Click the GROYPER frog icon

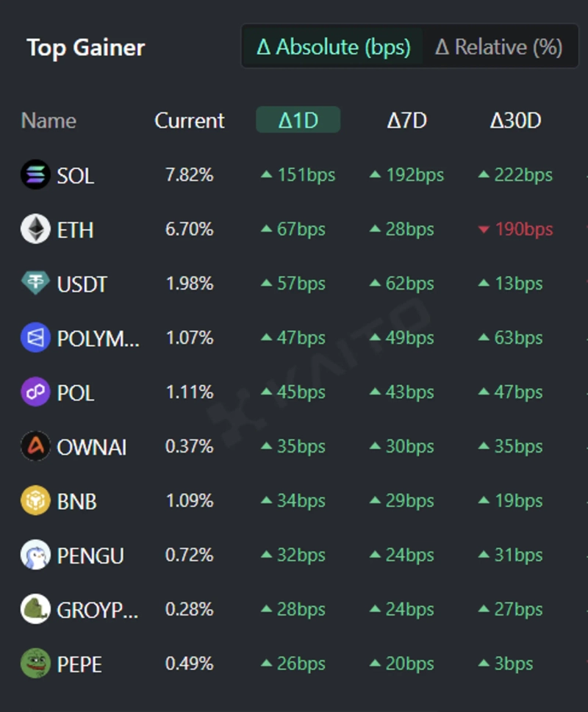click(35, 610)
